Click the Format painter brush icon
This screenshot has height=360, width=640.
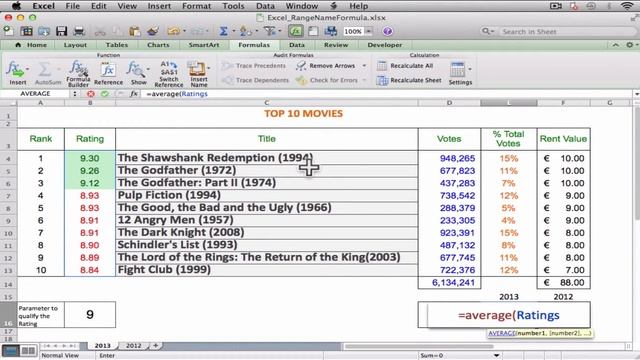coord(153,31)
